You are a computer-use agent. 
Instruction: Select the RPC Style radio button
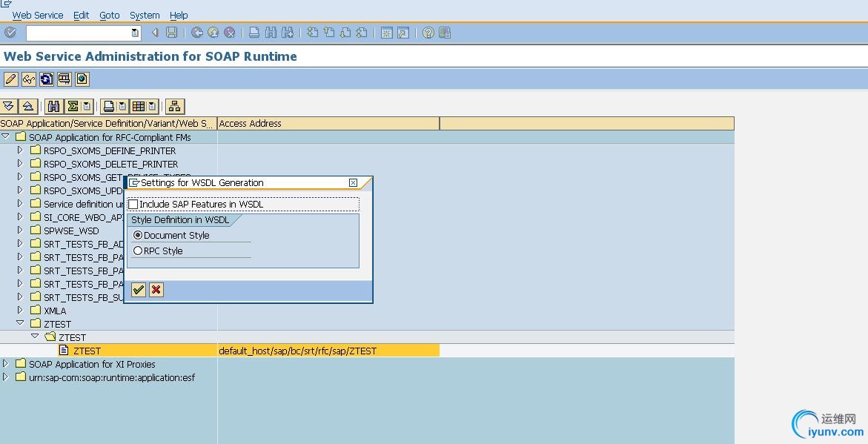point(138,251)
